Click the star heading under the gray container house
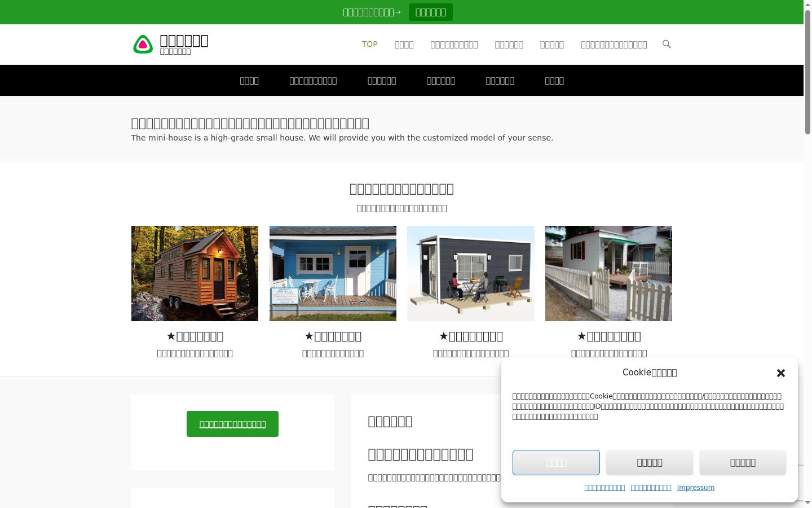 tap(471, 336)
